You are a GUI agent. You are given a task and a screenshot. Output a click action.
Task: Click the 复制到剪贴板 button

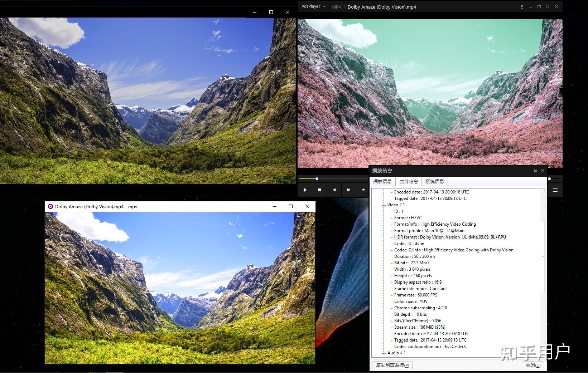392,365
